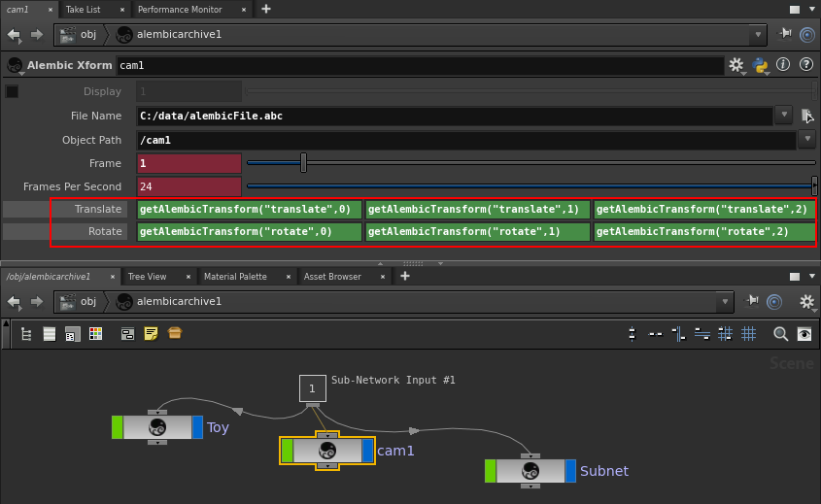Toggle snap-to-grid points icon
The image size is (821, 504).
[x=725, y=334]
